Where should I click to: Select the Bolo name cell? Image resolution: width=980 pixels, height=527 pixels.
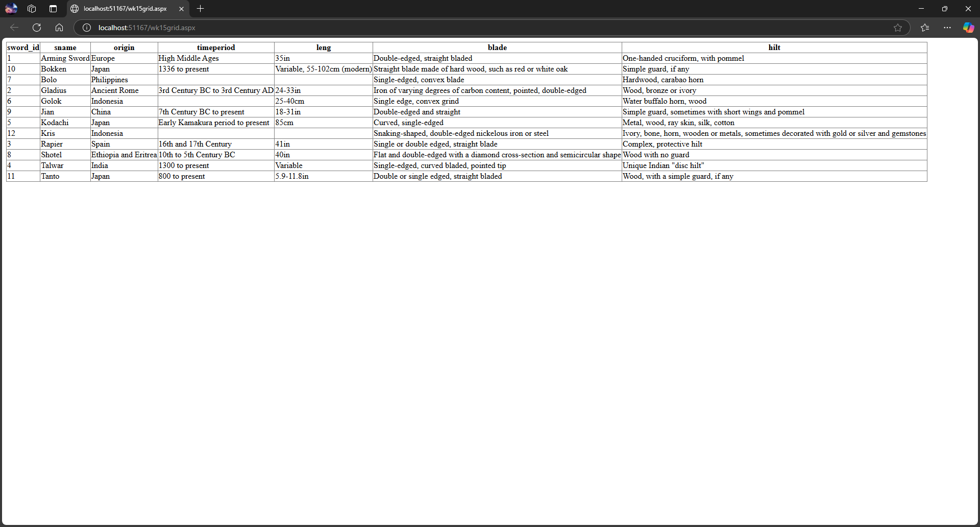[x=65, y=80]
